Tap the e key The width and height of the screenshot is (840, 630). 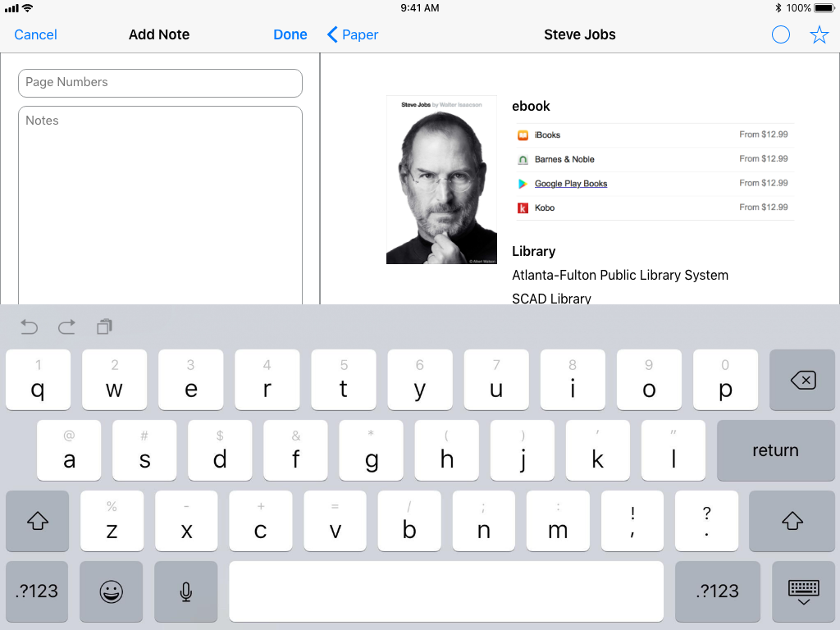tap(190, 381)
